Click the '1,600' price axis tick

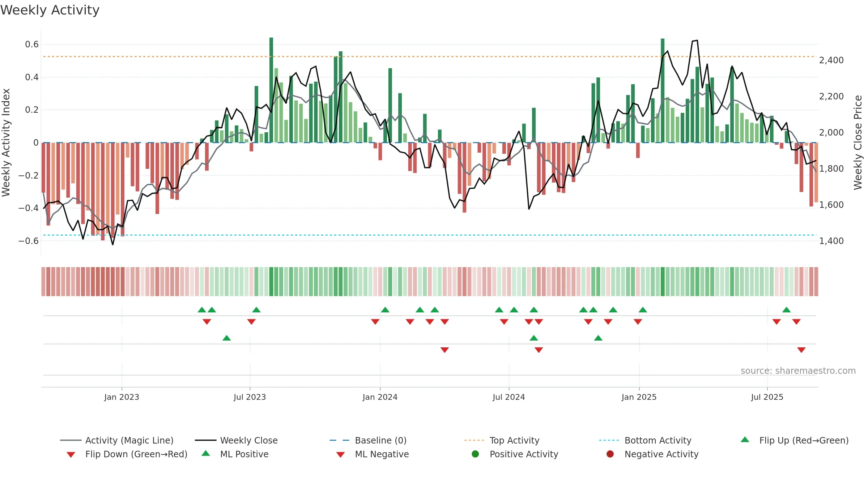click(831, 205)
